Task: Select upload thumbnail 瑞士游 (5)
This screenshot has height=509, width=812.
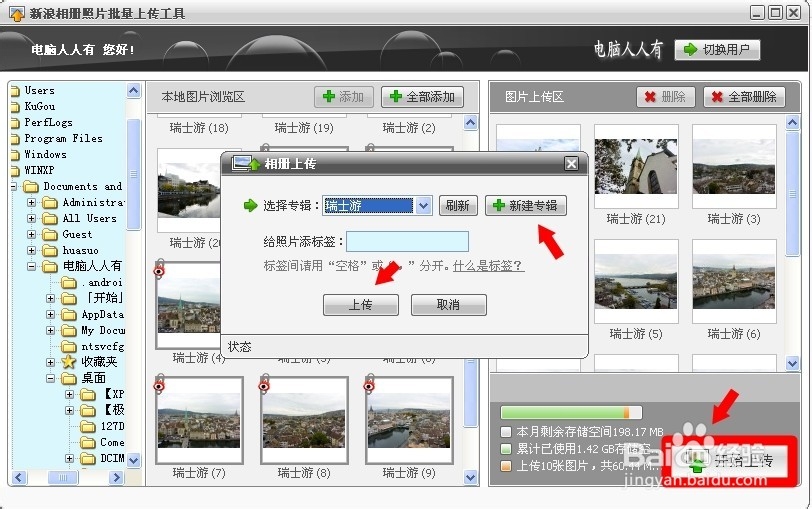Action: (x=636, y=281)
